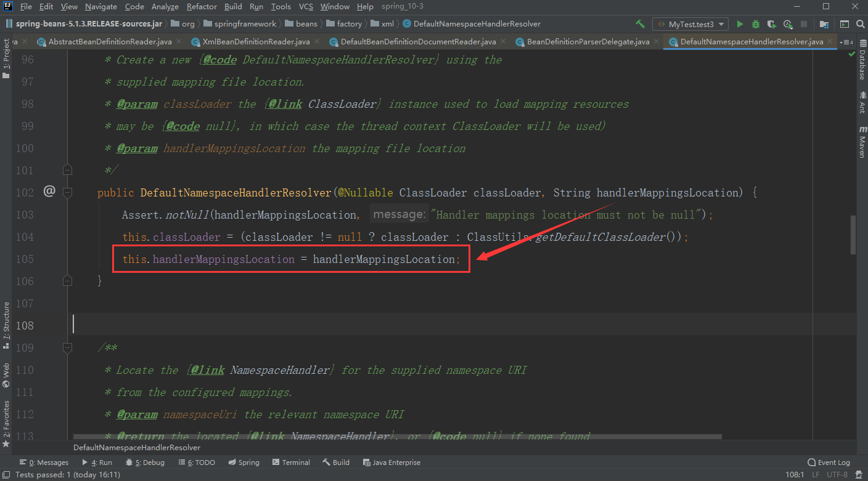The height and width of the screenshot is (481, 868).
Task: Open the Java Enterprise tool window
Action: [392, 463]
